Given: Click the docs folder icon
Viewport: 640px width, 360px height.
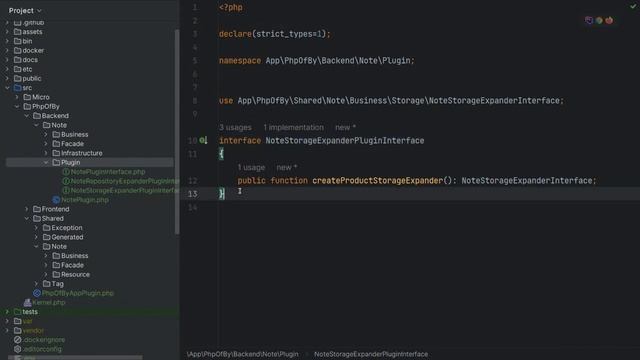Looking at the screenshot, I should click(x=18, y=60).
